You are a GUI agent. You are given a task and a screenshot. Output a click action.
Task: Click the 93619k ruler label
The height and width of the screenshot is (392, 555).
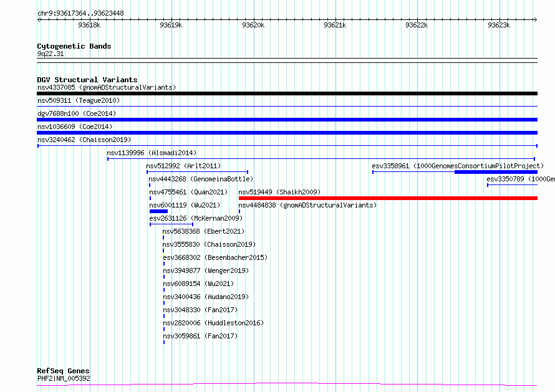tap(171, 25)
